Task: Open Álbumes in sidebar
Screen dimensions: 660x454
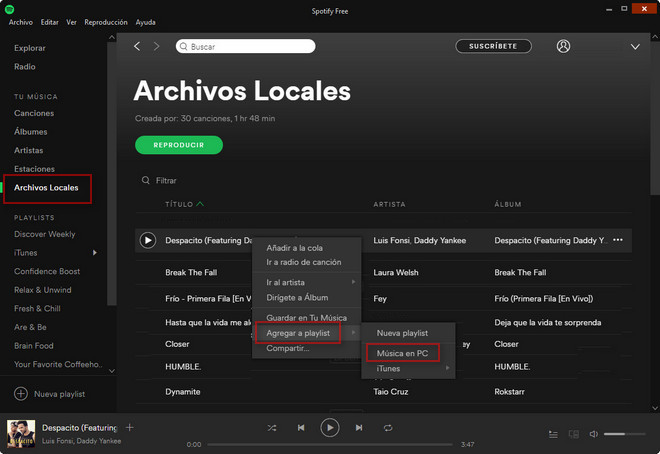Action: tap(30, 132)
